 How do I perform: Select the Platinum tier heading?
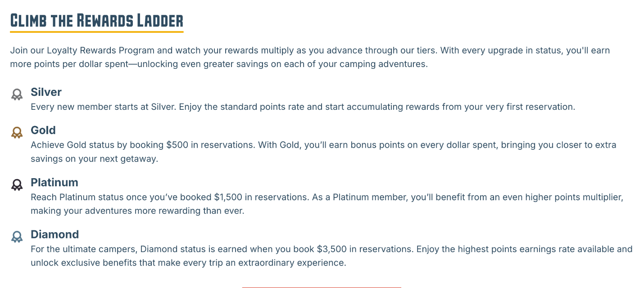tap(54, 182)
